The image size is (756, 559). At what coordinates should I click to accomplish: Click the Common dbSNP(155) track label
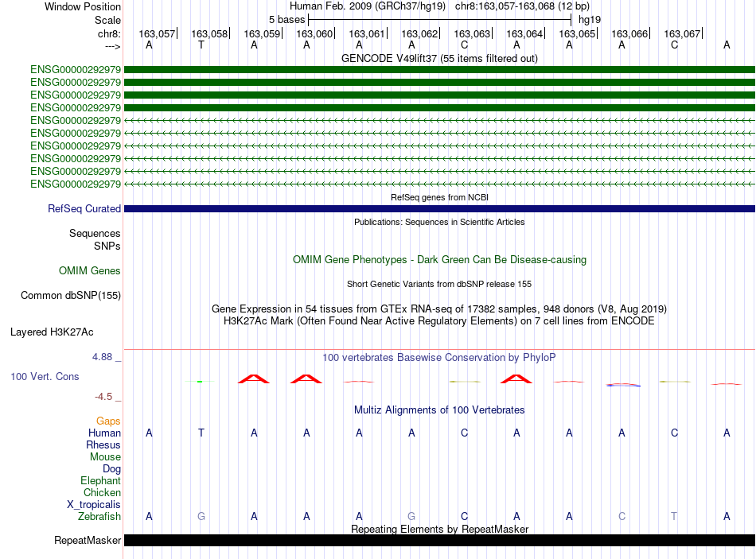(x=70, y=295)
